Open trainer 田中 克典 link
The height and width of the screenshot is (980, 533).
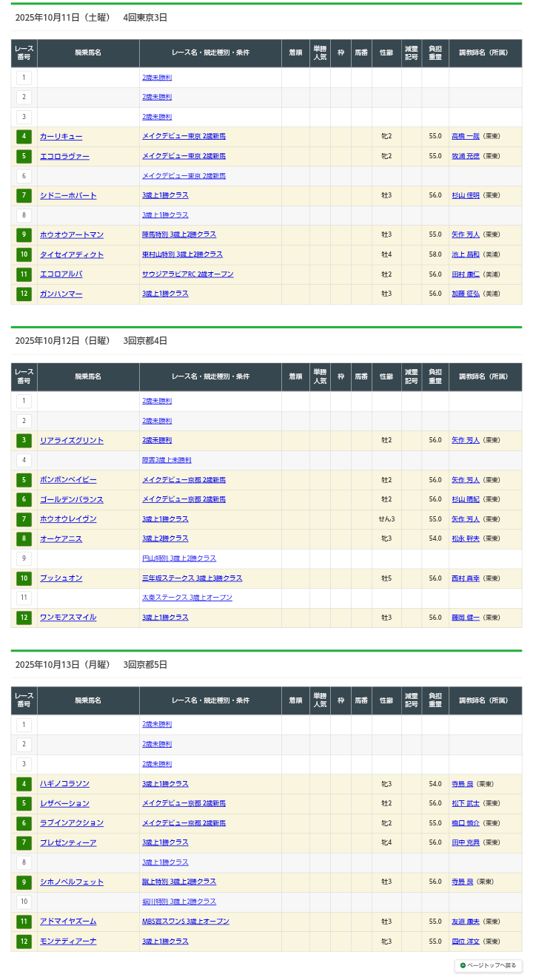coord(466,842)
